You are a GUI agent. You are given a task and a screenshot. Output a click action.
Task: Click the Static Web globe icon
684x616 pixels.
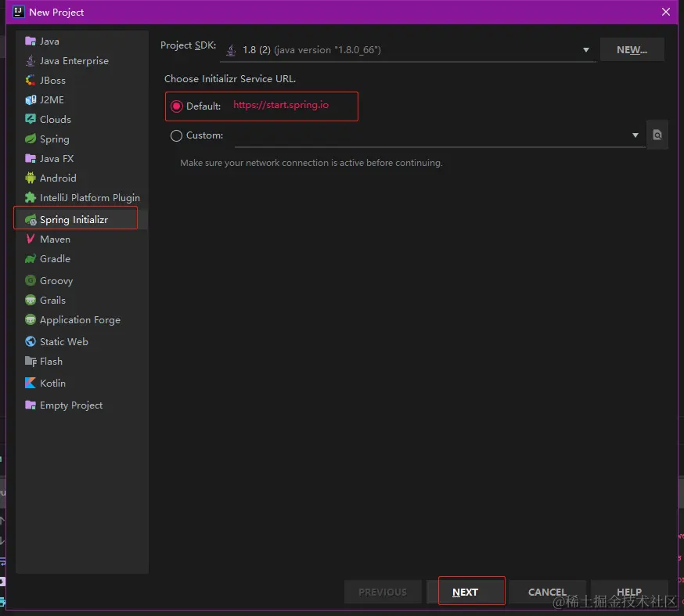pos(30,341)
